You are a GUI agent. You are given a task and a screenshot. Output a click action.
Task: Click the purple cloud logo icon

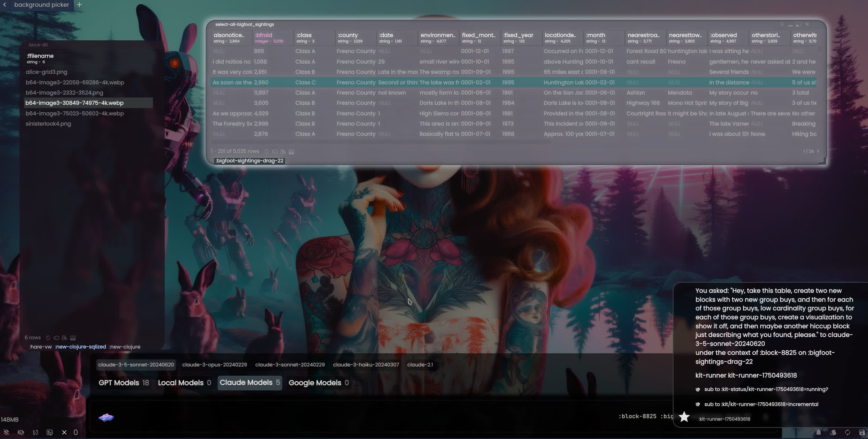[106, 418]
